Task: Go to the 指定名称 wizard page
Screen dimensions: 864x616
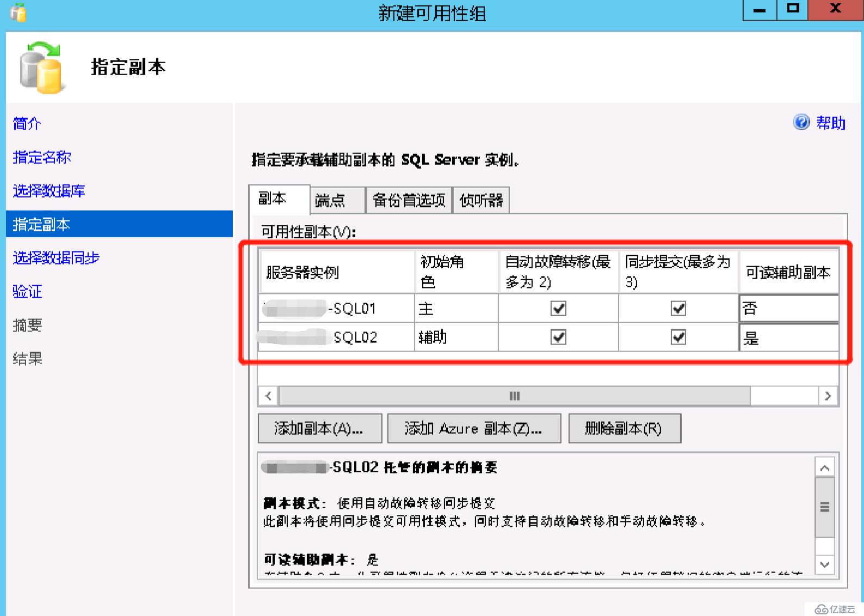Action: point(42,157)
